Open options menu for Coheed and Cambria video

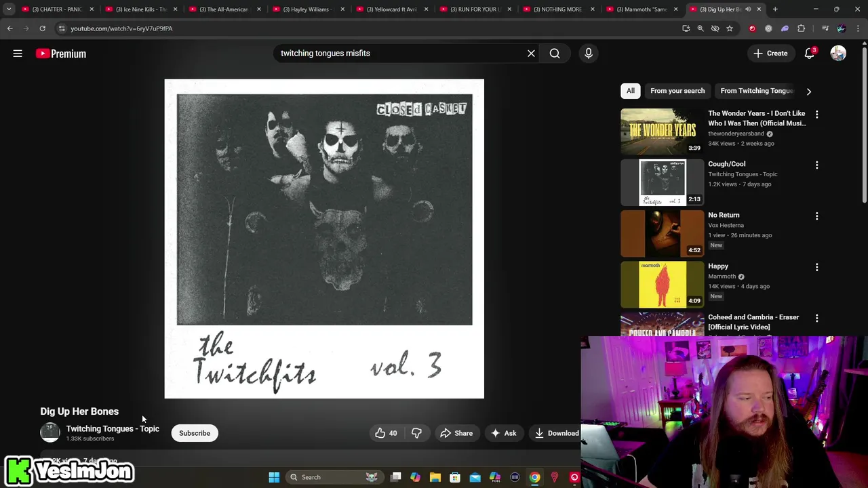click(x=816, y=318)
